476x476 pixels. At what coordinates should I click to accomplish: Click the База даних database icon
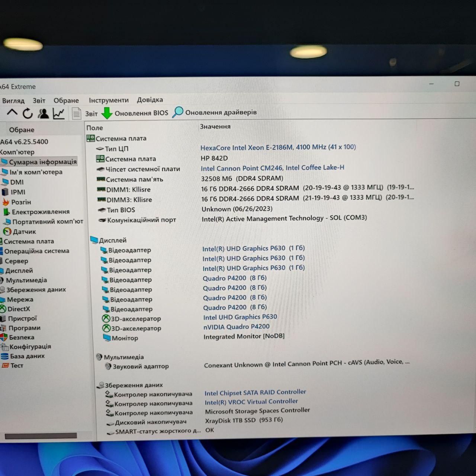tap(4, 356)
